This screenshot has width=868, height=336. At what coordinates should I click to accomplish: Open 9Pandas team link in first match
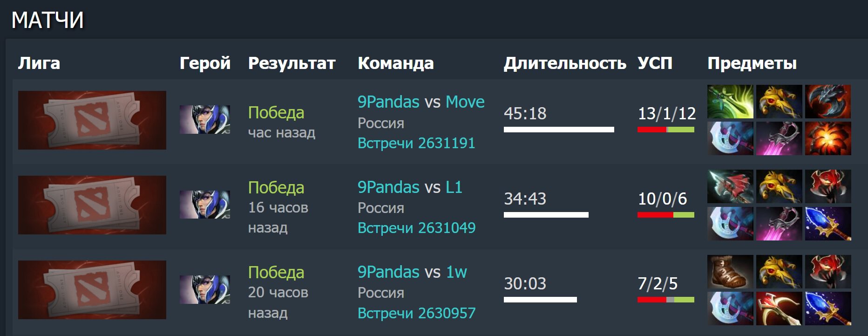(x=388, y=102)
